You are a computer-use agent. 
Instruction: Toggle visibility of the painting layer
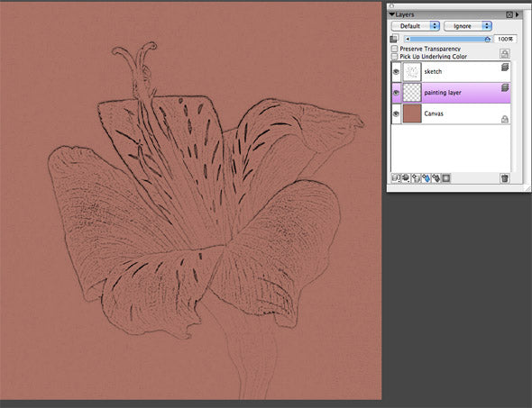click(396, 93)
